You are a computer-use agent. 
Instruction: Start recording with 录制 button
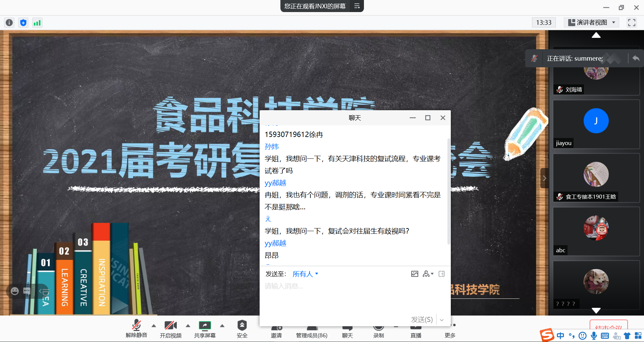tap(378, 332)
